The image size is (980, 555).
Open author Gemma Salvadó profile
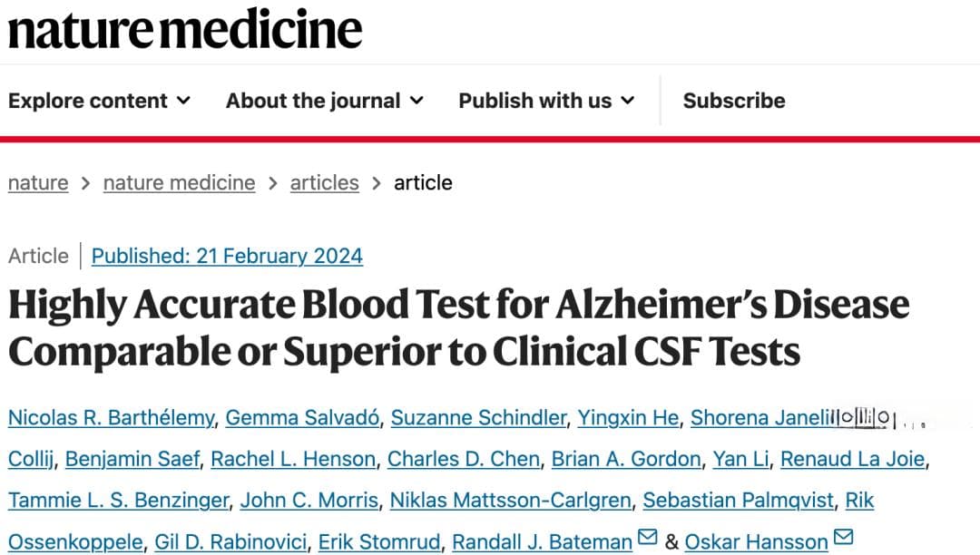tap(302, 418)
